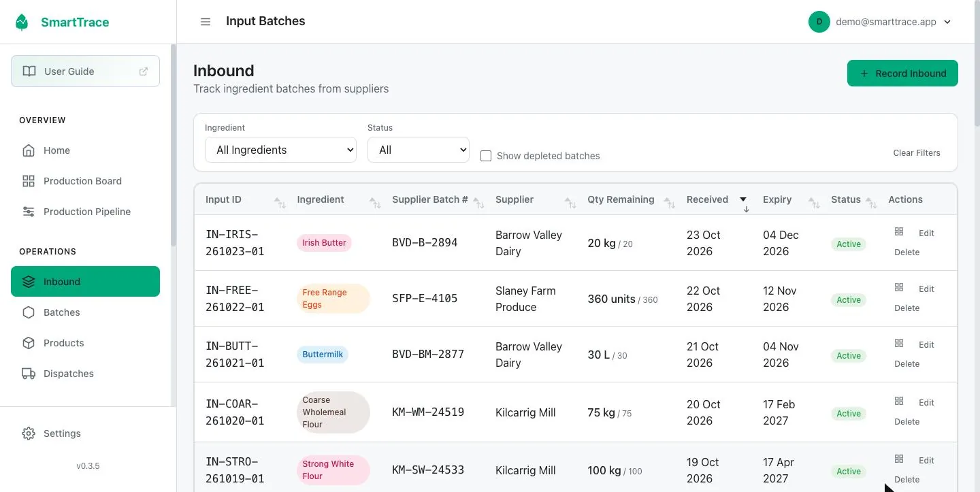The height and width of the screenshot is (492, 980).
Task: Click the User Guide book icon
Action: point(29,71)
